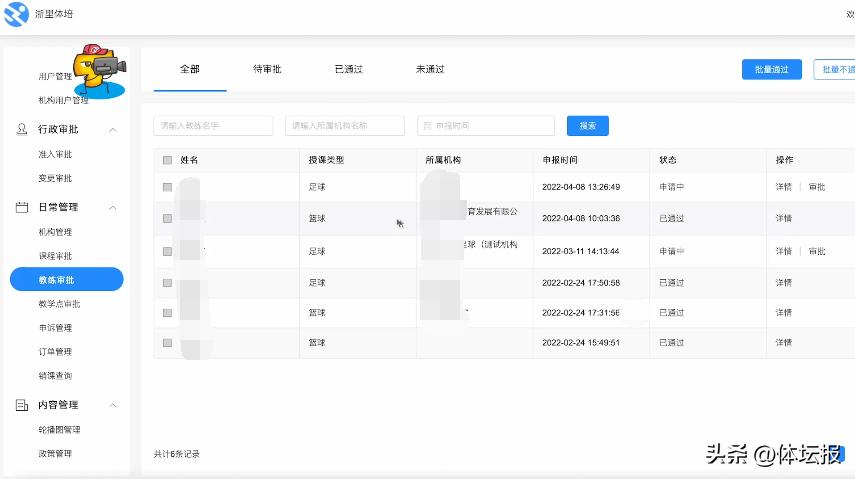855x479 pixels.
Task: Click the calendar icon in 申报时间 field
Action: click(428, 126)
